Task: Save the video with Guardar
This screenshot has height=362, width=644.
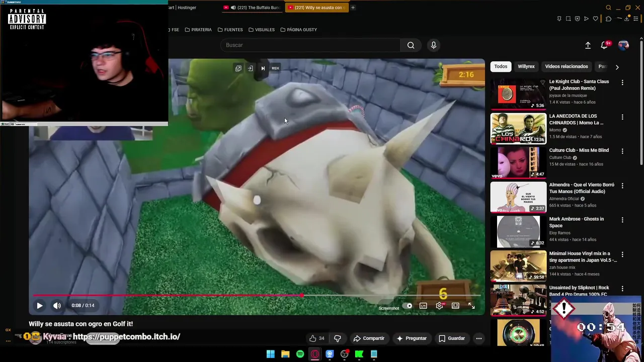Action: tap(451, 338)
